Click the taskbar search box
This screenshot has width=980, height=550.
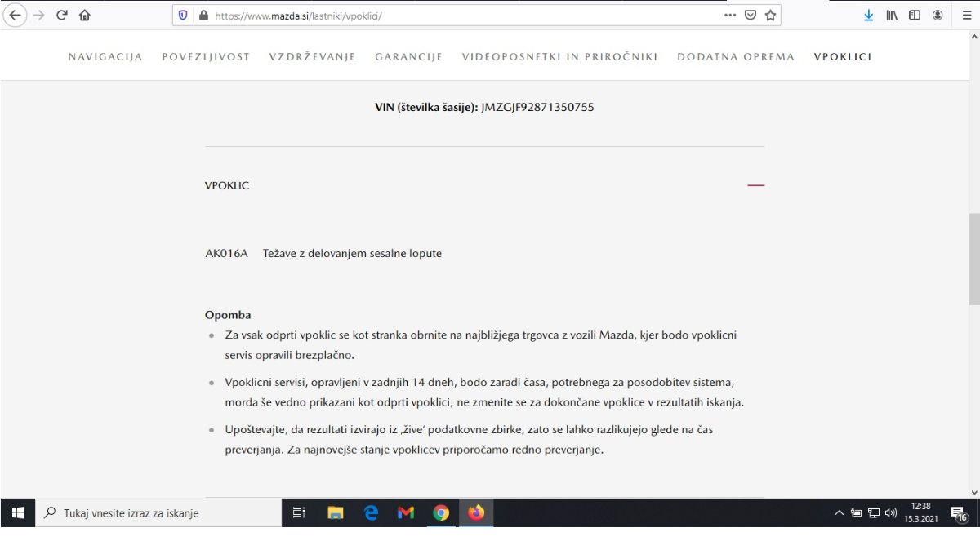(x=158, y=513)
